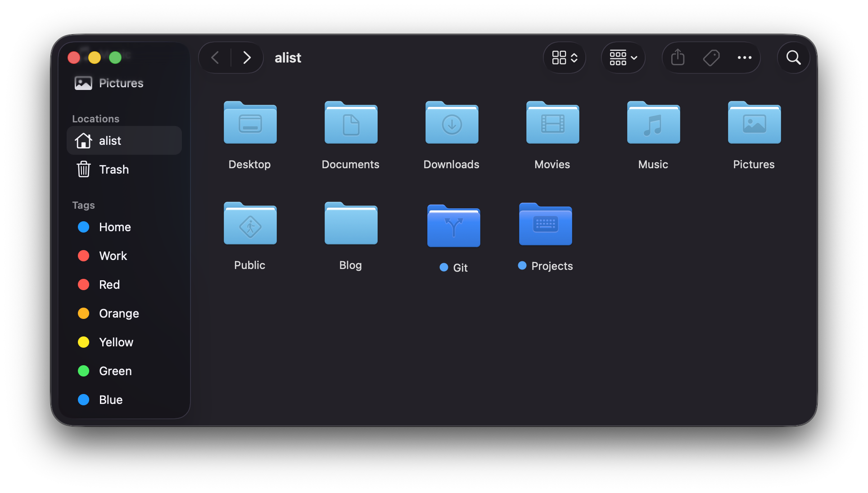The width and height of the screenshot is (868, 493).
Task: Click the Yellow tag in sidebar
Action: pos(116,342)
